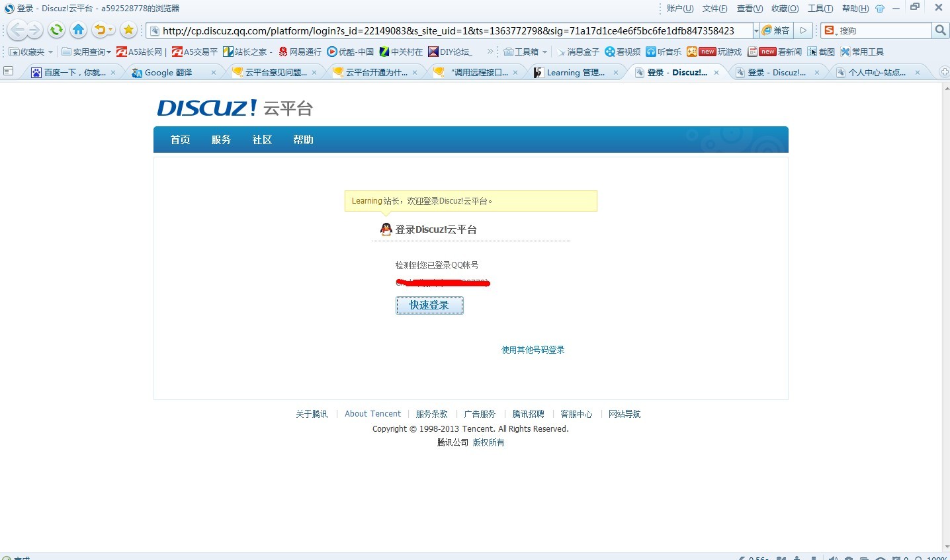
Task: Open the undo button's dropdown arrow
Action: 110,30
